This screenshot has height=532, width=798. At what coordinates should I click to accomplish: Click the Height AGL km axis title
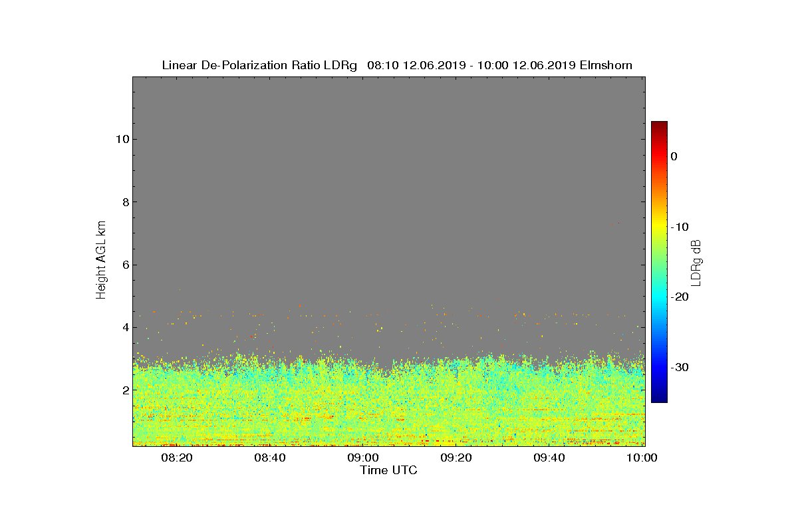pyautogui.click(x=101, y=261)
